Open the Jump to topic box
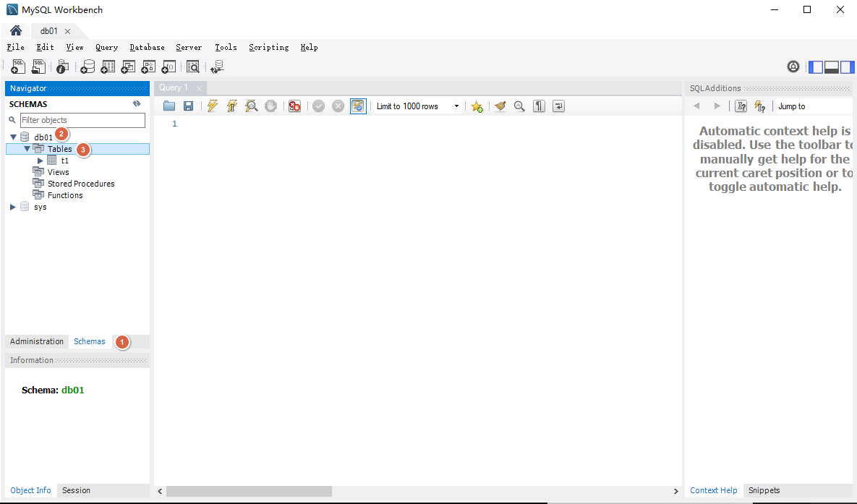The height and width of the screenshot is (504, 857). coord(814,106)
